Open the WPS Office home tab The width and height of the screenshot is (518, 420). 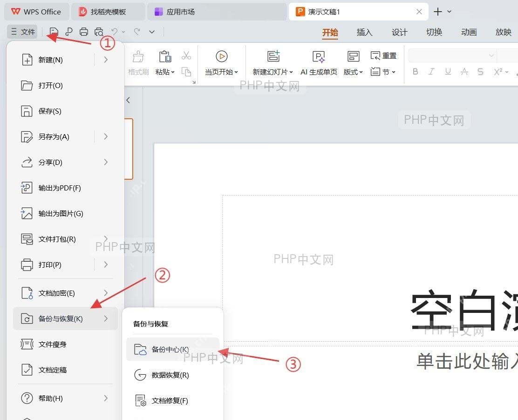(36, 12)
